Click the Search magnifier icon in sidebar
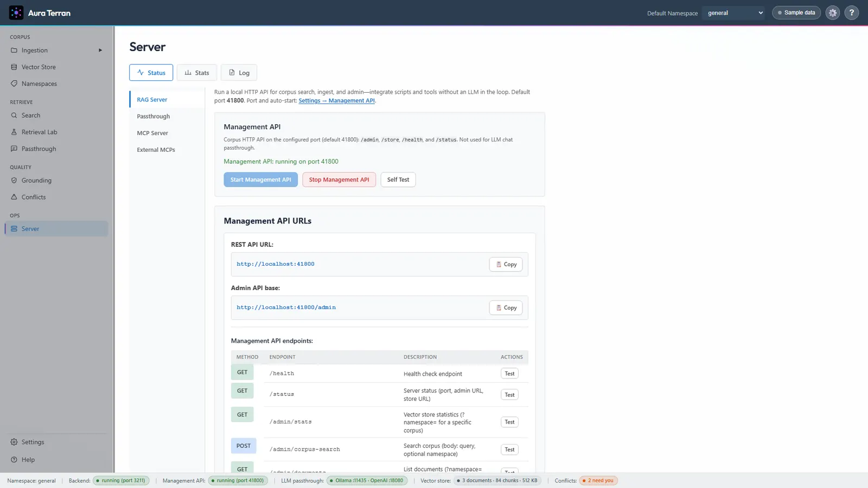Viewport: 868px width, 488px height. [14, 115]
